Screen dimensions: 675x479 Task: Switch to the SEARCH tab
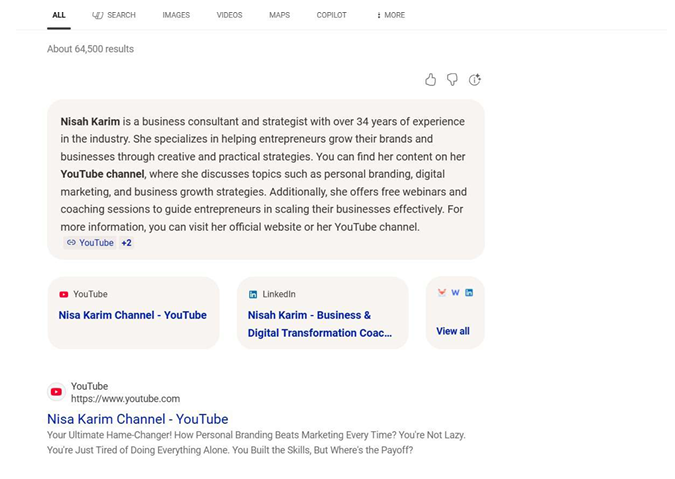click(114, 15)
